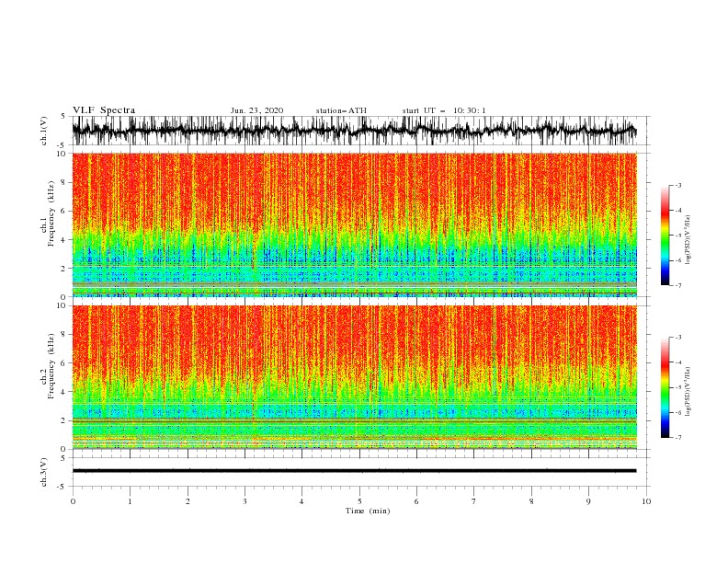Click the ch.2 Frequency (kHz) axis label
Viewport: 728px width, 563px height.
point(48,365)
